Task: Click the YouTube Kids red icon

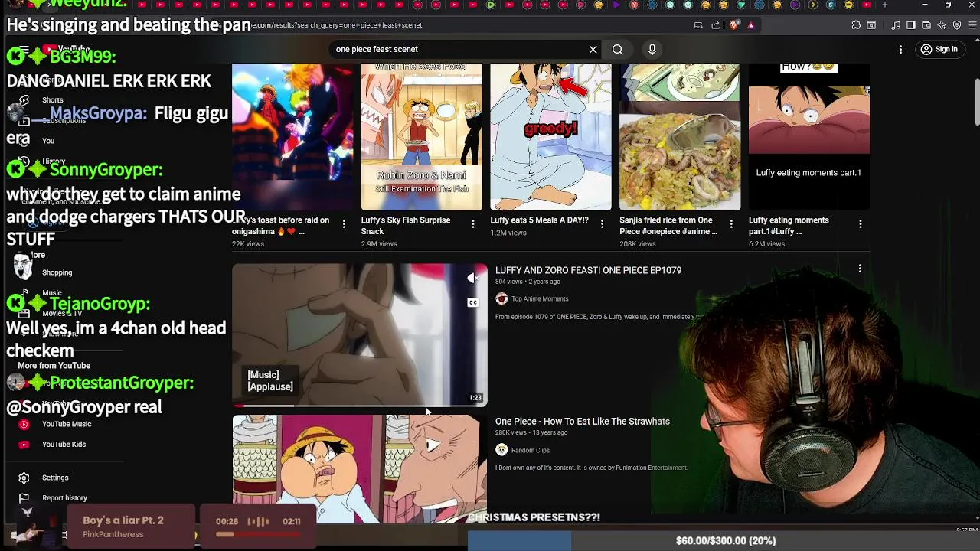Action: [24, 445]
